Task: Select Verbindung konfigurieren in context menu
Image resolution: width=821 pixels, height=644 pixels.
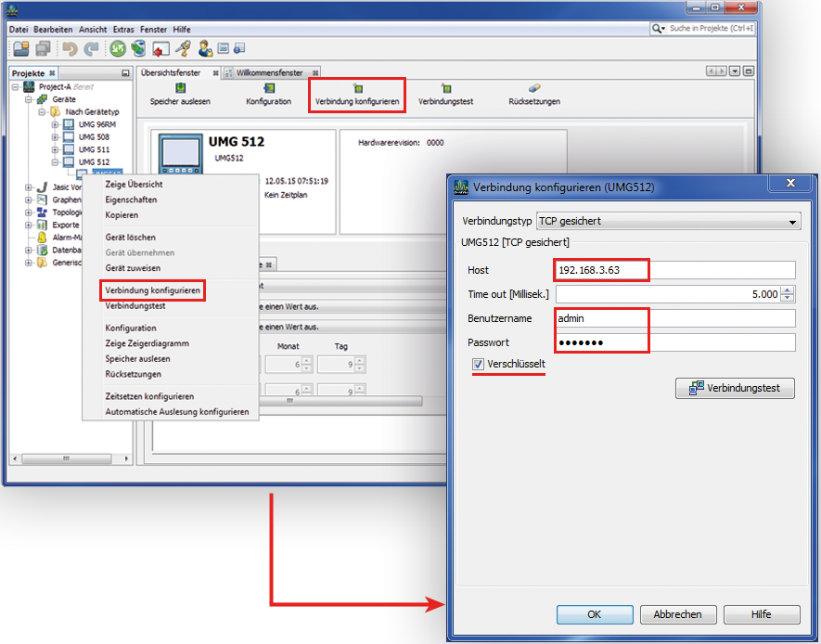Action: click(152, 290)
